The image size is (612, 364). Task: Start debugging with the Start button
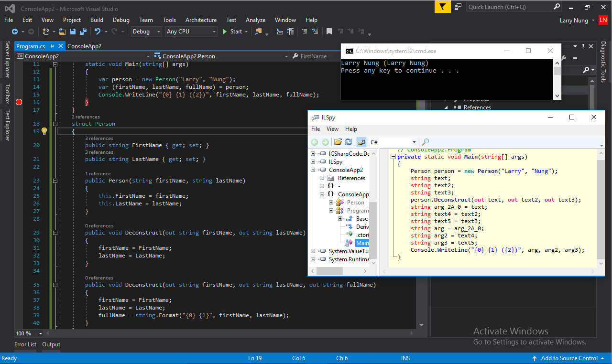(235, 32)
